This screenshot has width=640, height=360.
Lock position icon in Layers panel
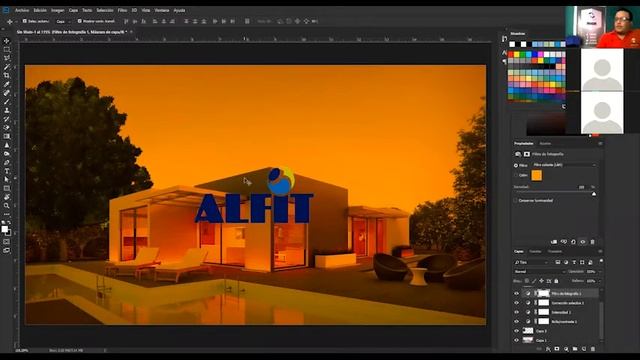[541, 281]
